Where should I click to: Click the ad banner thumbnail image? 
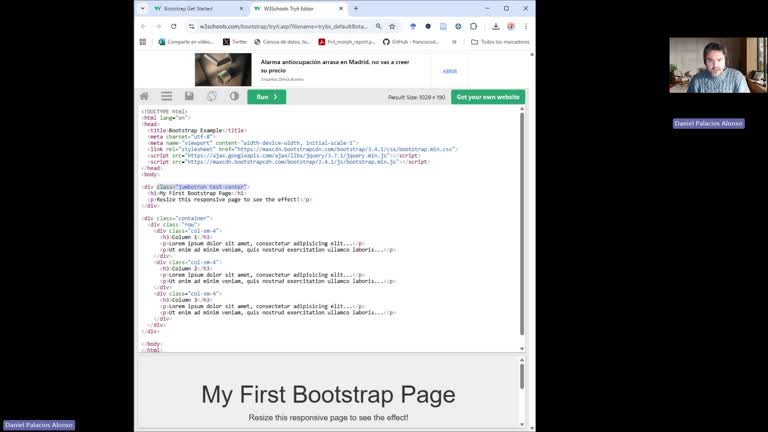223,70
